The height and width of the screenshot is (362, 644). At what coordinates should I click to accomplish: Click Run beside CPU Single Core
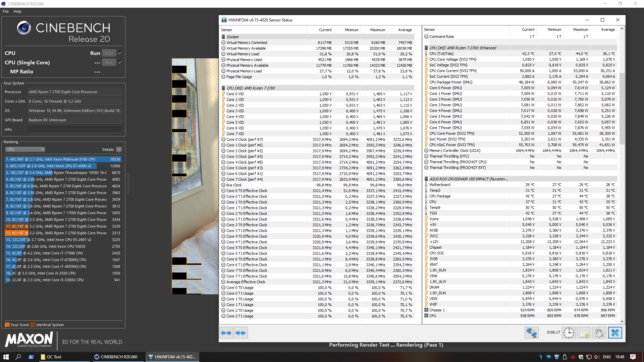pyautogui.click(x=109, y=63)
